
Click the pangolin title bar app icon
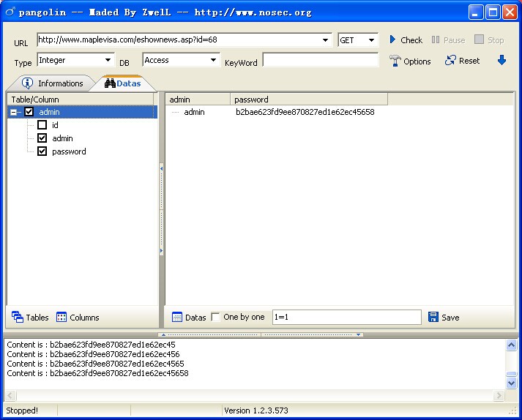coord(10,12)
